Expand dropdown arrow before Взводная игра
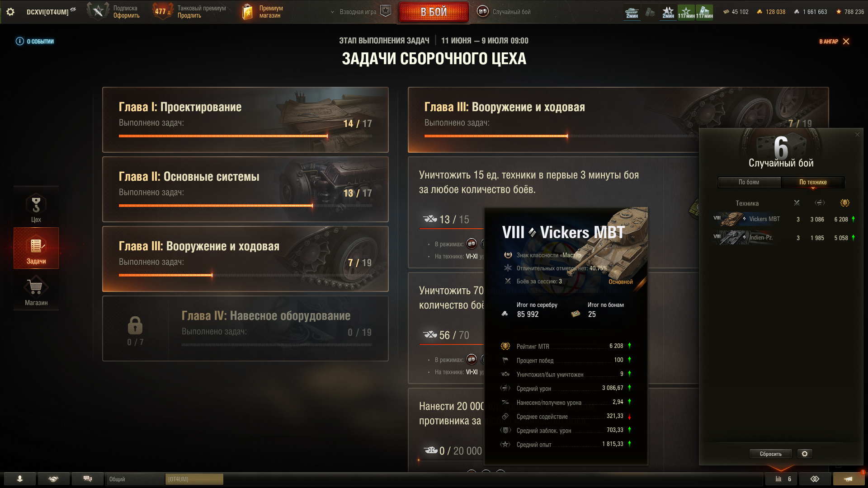The image size is (868, 488). point(333,12)
